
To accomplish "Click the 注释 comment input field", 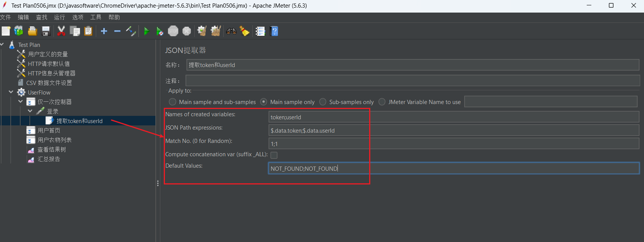I will click(413, 80).
